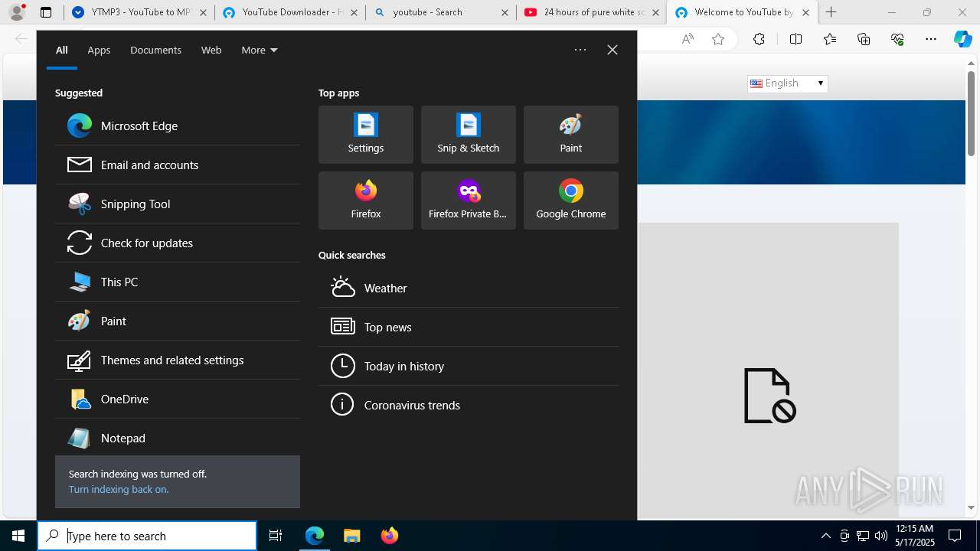
Task: Add page to favorites star
Action: (x=718, y=39)
